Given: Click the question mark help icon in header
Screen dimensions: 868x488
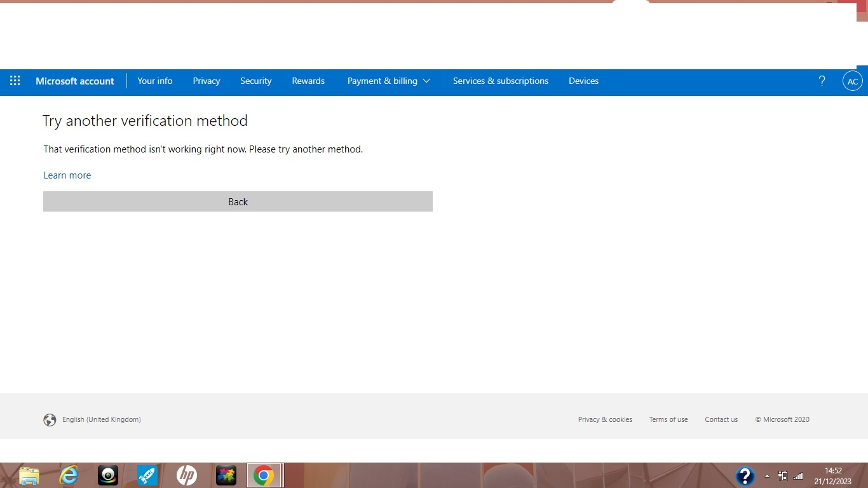Looking at the screenshot, I should pos(822,81).
